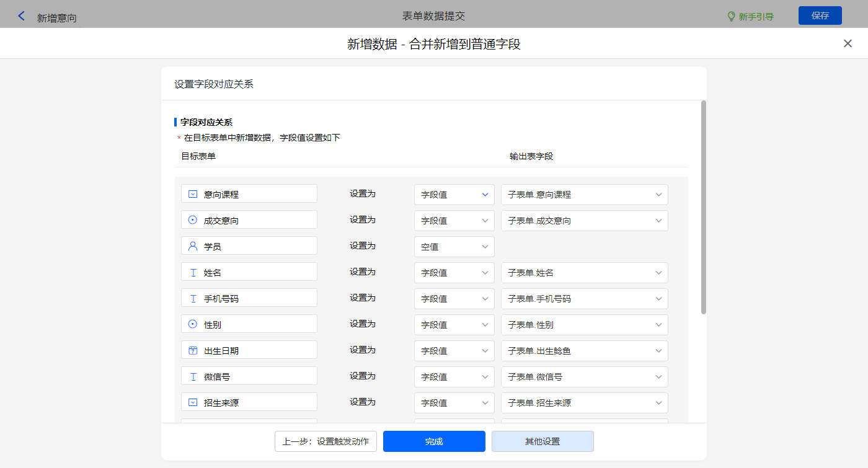Click the lightbulb 新手引导 icon

pyautogui.click(x=731, y=16)
